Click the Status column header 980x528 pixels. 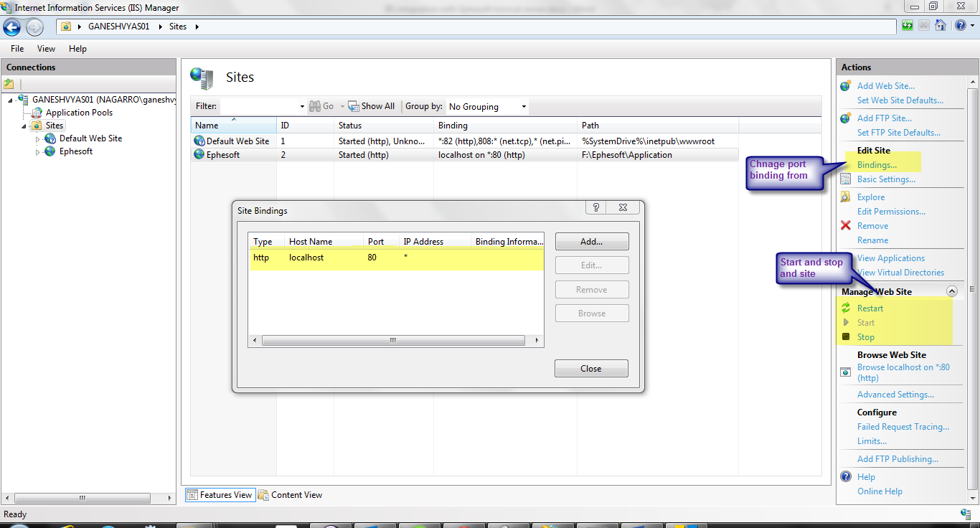point(385,125)
